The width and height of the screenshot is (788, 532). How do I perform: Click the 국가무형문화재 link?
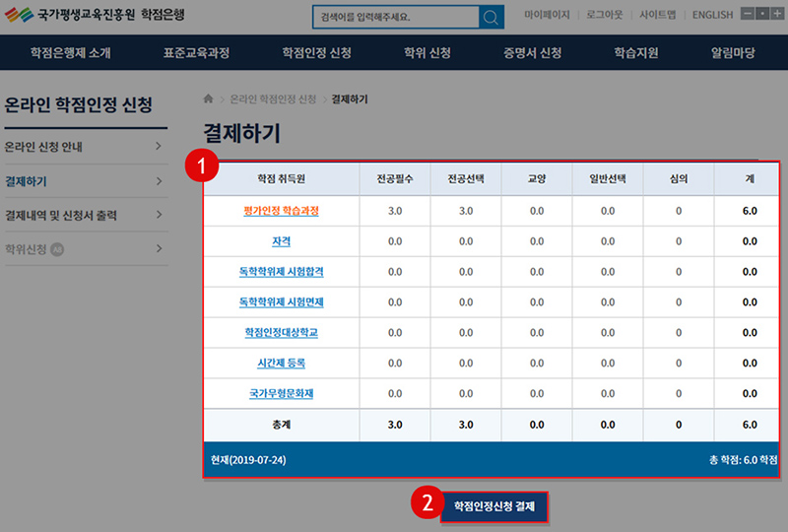pos(281,393)
